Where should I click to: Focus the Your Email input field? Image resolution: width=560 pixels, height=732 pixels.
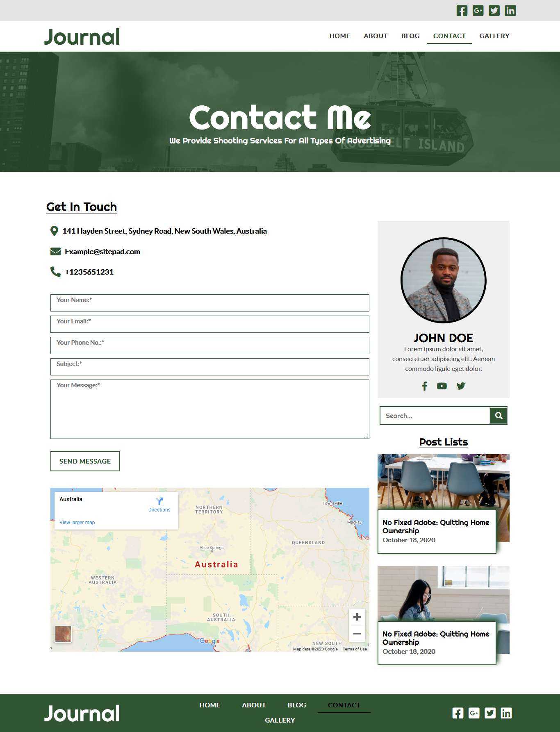[x=210, y=324]
